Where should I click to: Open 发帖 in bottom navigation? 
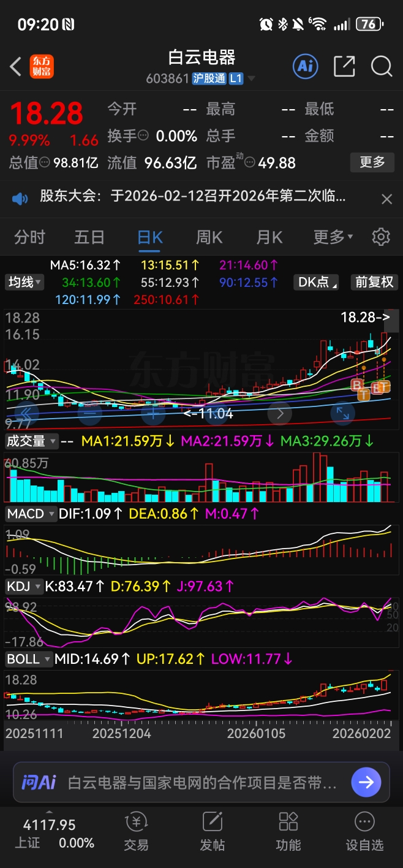coord(212,832)
